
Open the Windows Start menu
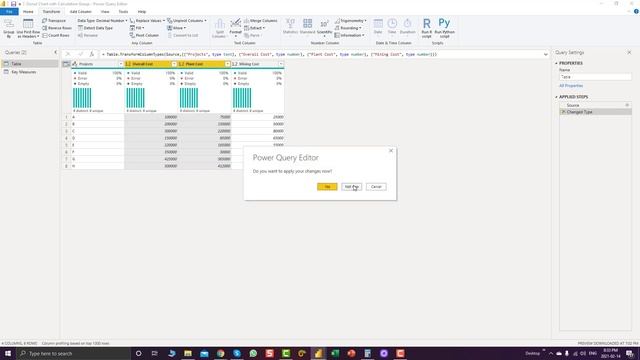pos(8,353)
